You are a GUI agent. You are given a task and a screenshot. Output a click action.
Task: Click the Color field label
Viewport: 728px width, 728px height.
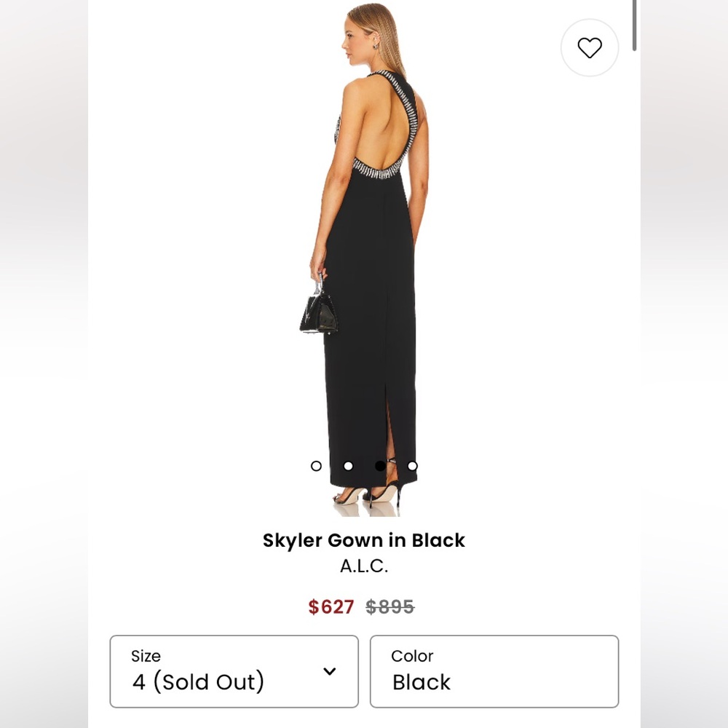click(x=412, y=656)
